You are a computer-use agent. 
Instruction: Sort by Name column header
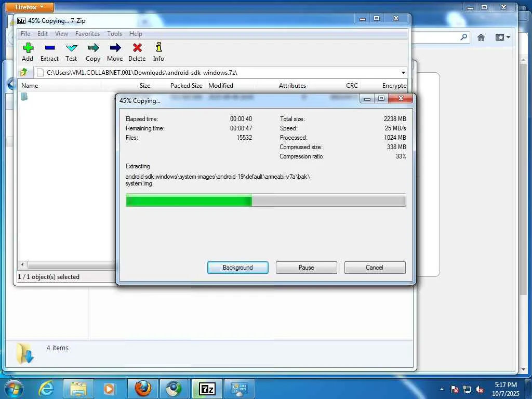(x=60, y=86)
